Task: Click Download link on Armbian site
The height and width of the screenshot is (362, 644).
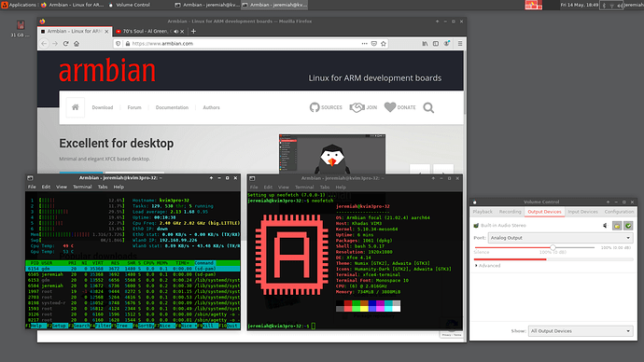Action: [103, 107]
